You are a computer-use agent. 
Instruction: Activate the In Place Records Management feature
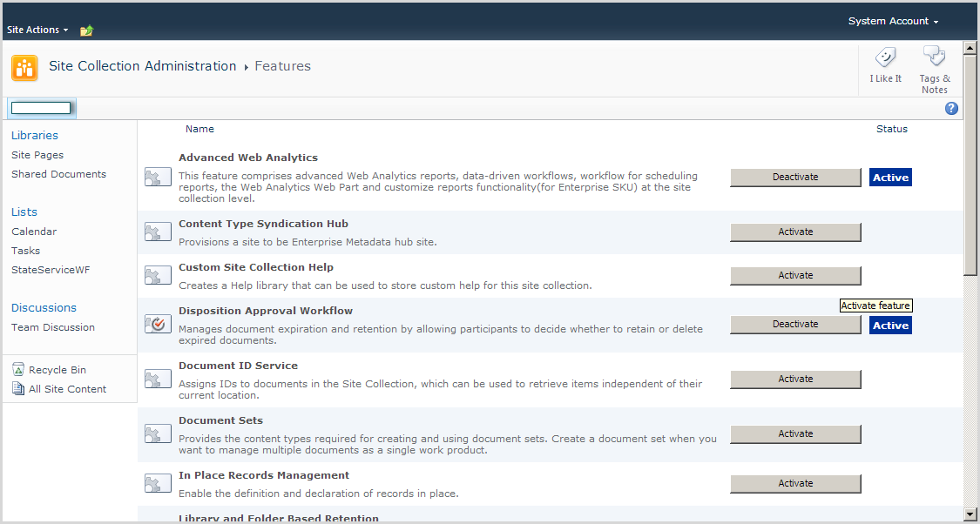pyautogui.click(x=795, y=484)
